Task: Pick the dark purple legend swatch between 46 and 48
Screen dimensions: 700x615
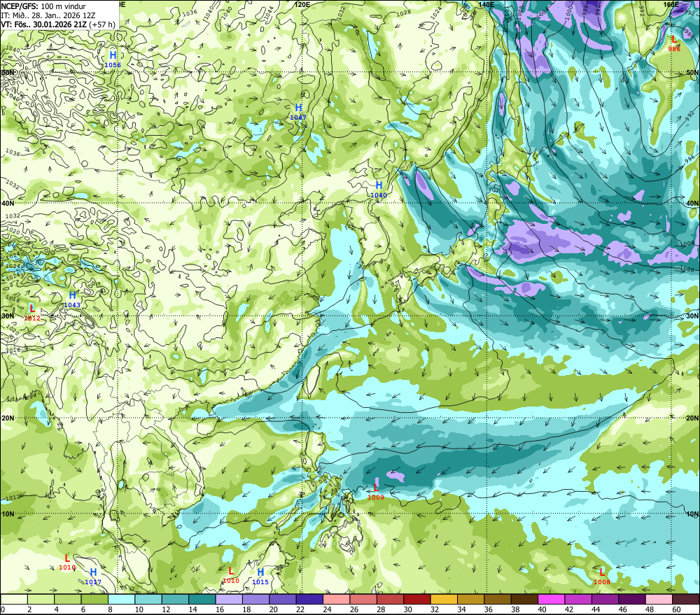Action: tap(631, 599)
